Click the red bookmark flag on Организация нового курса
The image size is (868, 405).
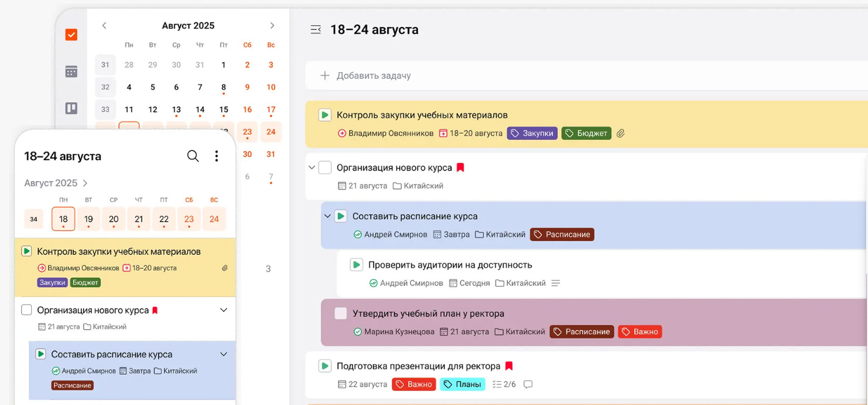coord(460,166)
